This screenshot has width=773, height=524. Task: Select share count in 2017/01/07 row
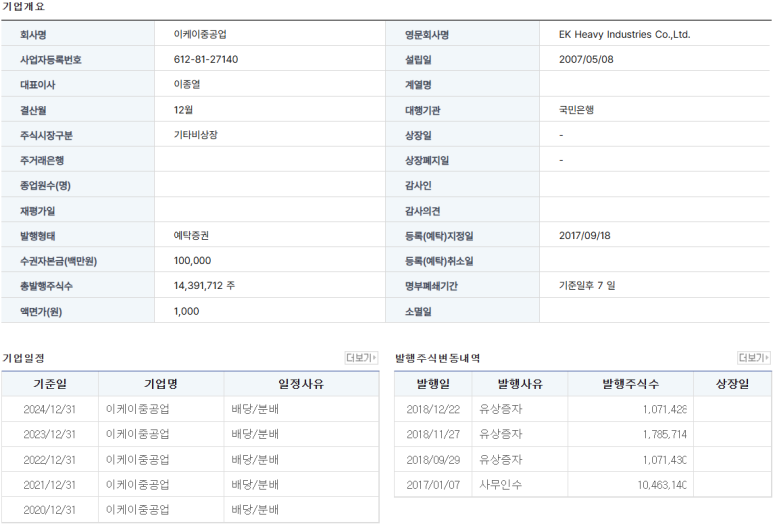click(662, 485)
